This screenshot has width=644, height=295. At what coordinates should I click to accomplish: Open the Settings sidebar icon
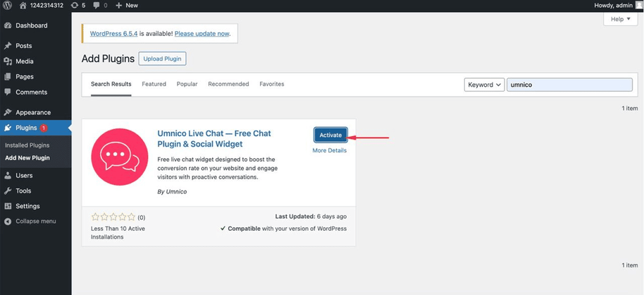tap(8, 206)
